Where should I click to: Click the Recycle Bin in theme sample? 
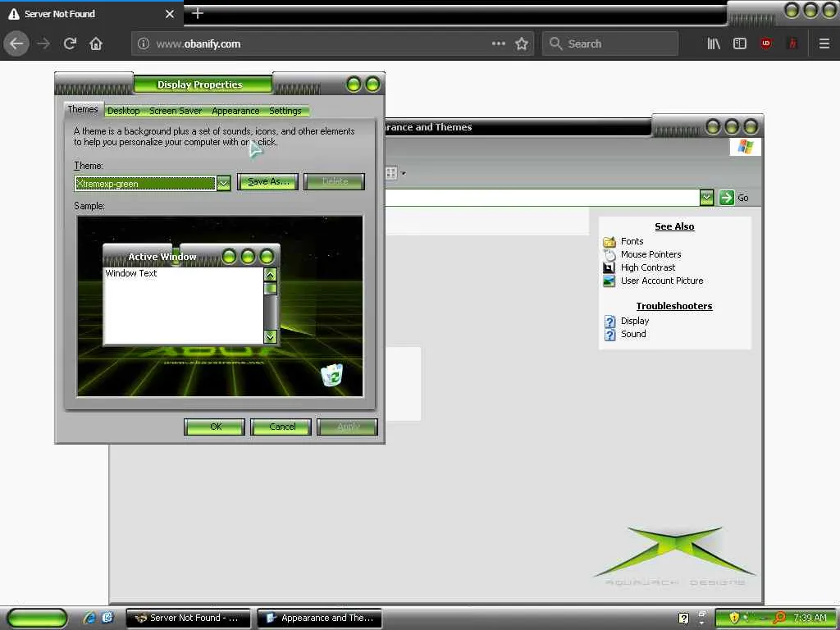pos(332,374)
